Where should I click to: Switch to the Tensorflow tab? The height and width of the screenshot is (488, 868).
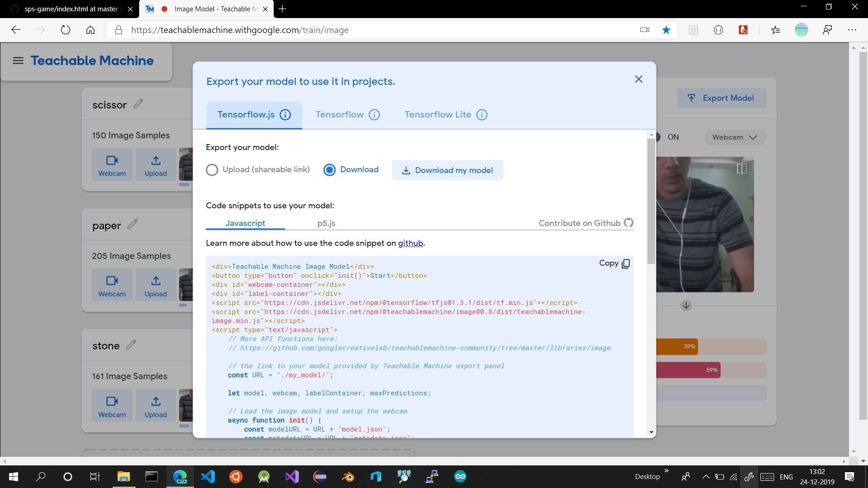point(340,115)
